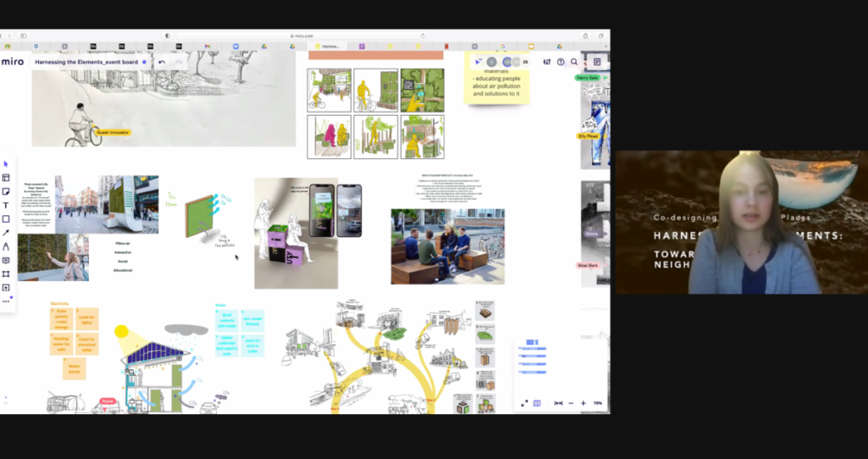
Task: Select the Used for lights sticky note
Action: point(87,319)
